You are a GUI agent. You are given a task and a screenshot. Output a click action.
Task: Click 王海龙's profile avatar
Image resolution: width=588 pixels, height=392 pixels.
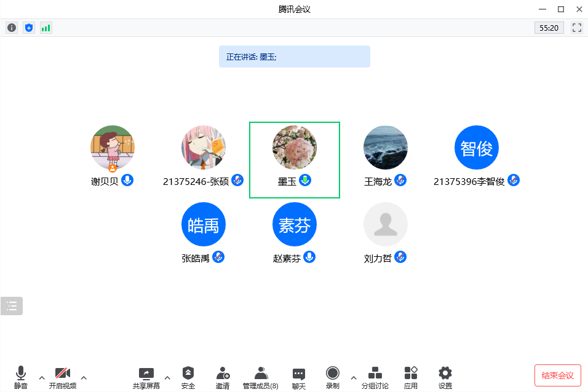tap(385, 147)
